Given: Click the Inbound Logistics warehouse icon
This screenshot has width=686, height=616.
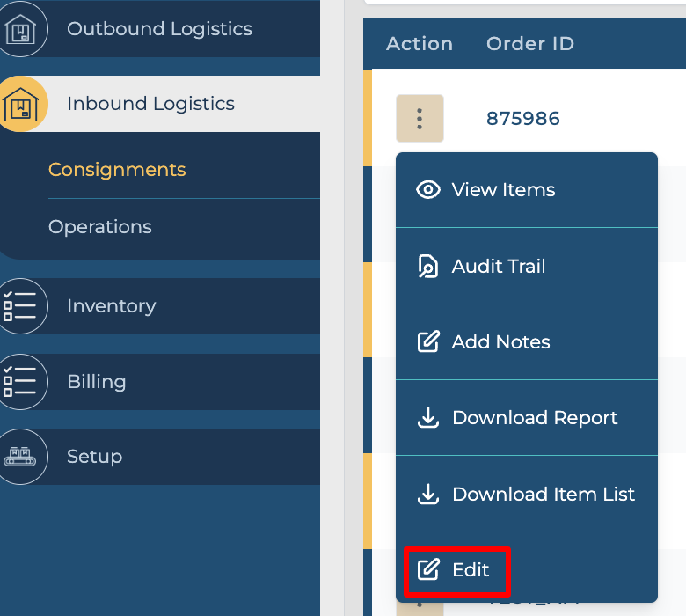Looking at the screenshot, I should click(19, 105).
